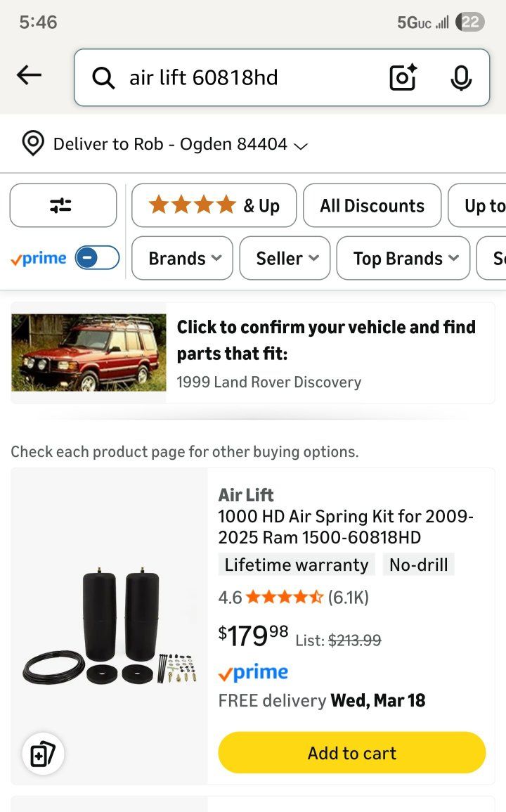Viewport: 506px width, 812px height.
Task: Focus the search field with air lift 60818hd
Action: tap(246, 77)
